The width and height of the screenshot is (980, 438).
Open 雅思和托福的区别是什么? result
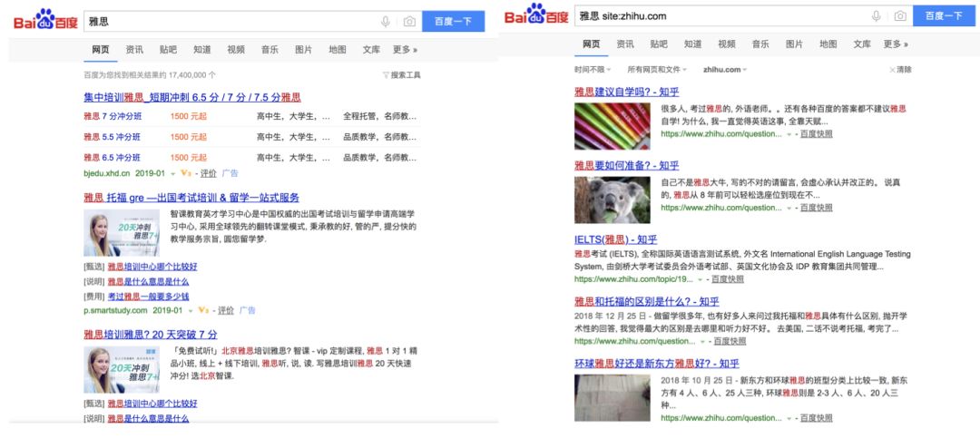[x=648, y=301]
